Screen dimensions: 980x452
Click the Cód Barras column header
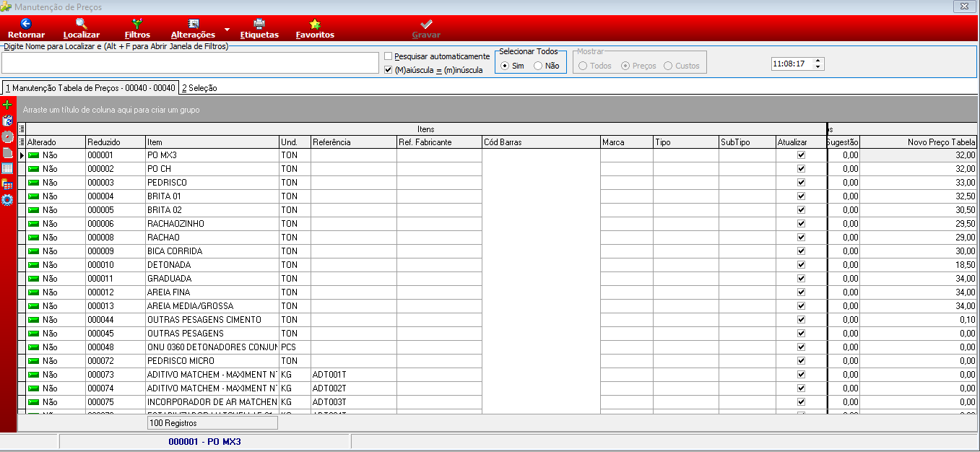pos(541,142)
